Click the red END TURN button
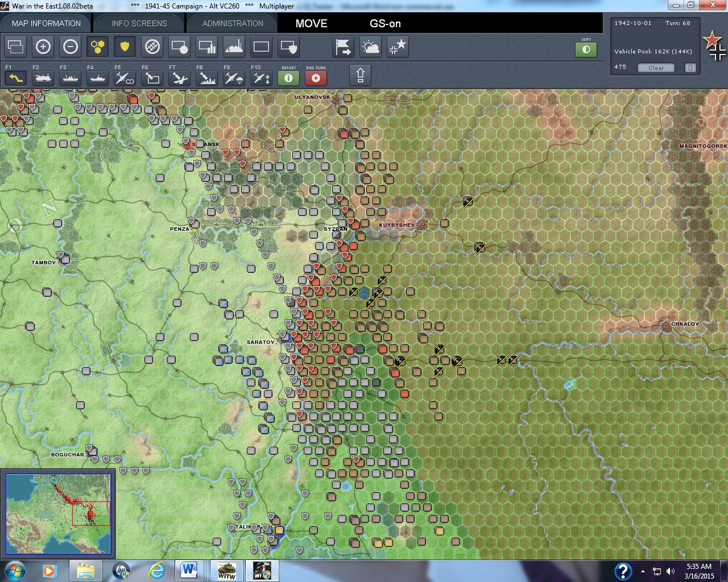728x582 pixels. tap(316, 77)
